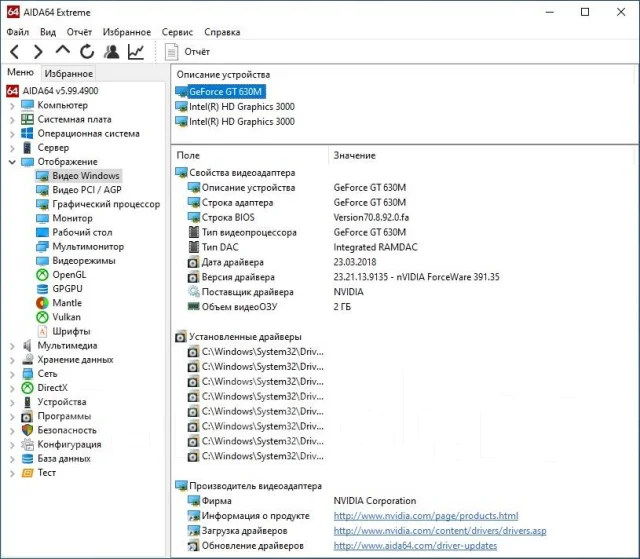This screenshot has height=559, width=640.
Task: Open the nvidia.com products.html link
Action: 426,516
